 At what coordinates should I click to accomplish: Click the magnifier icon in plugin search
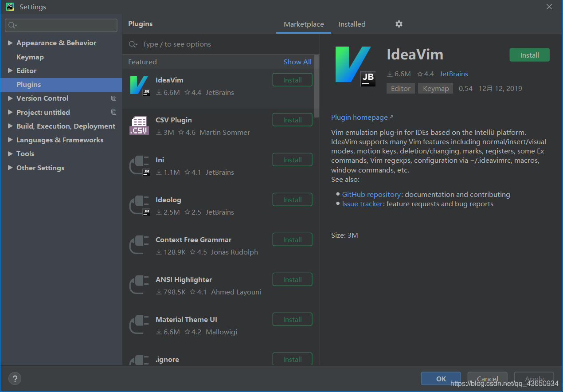133,44
